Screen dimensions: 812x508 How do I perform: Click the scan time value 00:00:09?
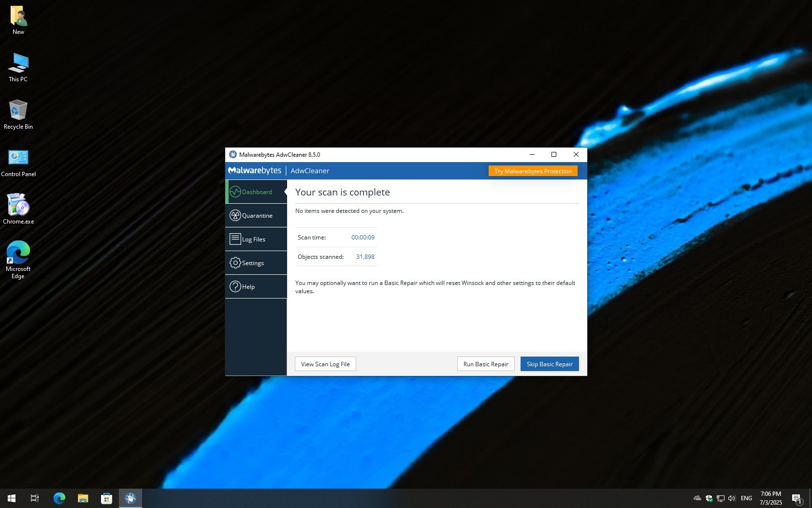coord(363,238)
